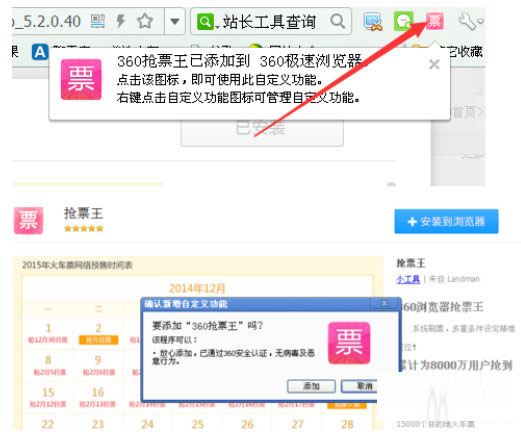Select calendar date 27
The image size is (521, 446).
[x=297, y=424]
